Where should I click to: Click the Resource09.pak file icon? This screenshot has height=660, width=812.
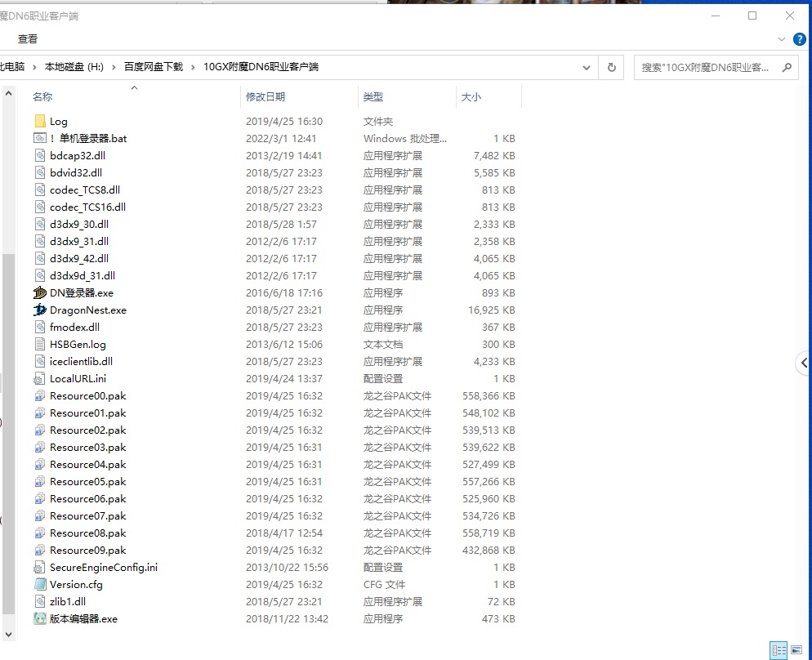point(39,551)
